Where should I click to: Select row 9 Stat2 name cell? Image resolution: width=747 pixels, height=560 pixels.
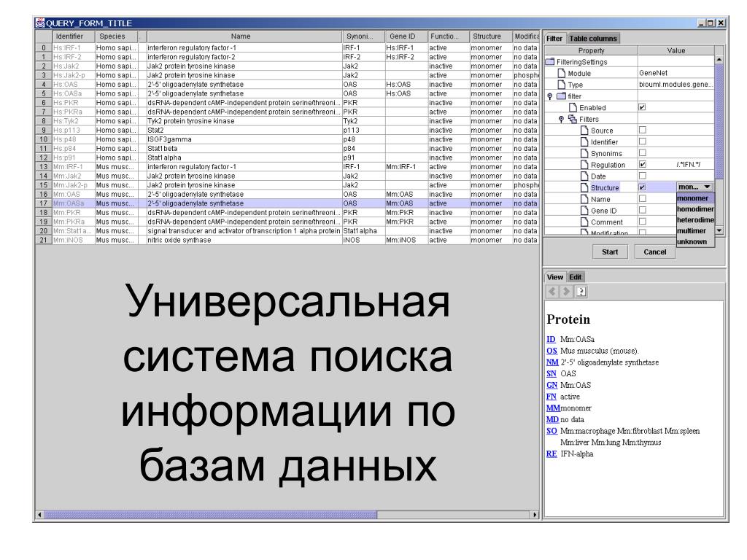244,130
